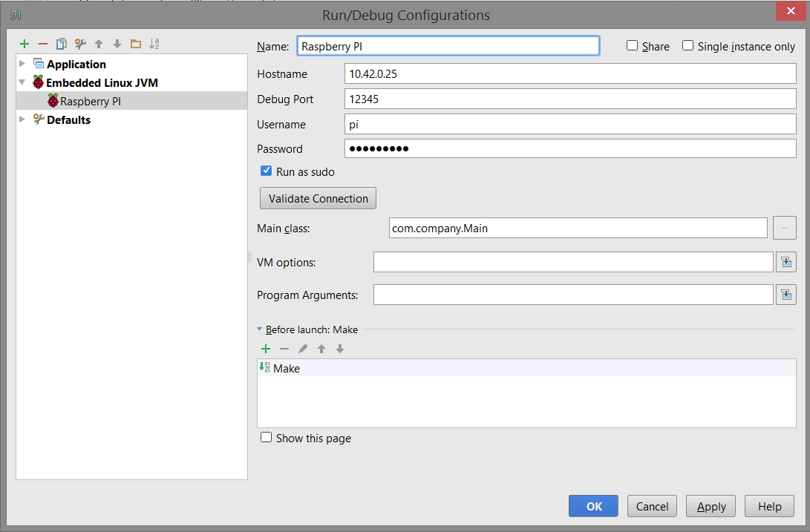The height and width of the screenshot is (532, 810).
Task: Click the Raspberry PI item's raspberry icon
Action: 53,100
